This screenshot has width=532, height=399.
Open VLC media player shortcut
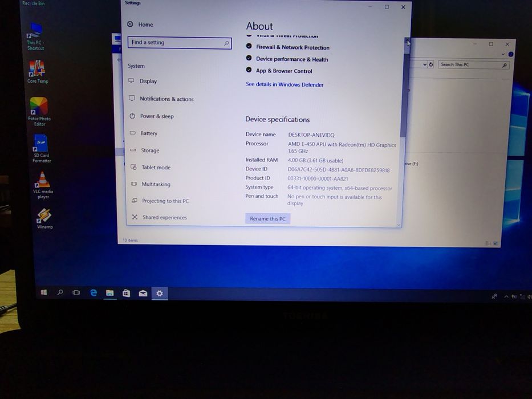pos(43,185)
